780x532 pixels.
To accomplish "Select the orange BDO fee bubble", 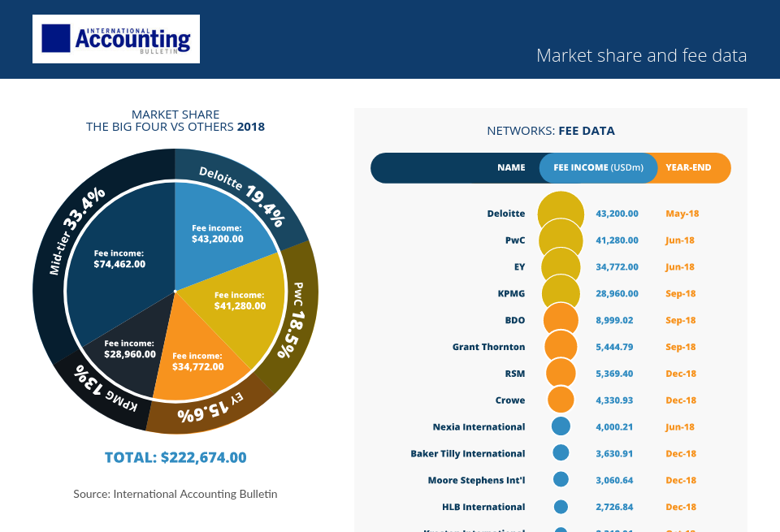I will (x=561, y=319).
